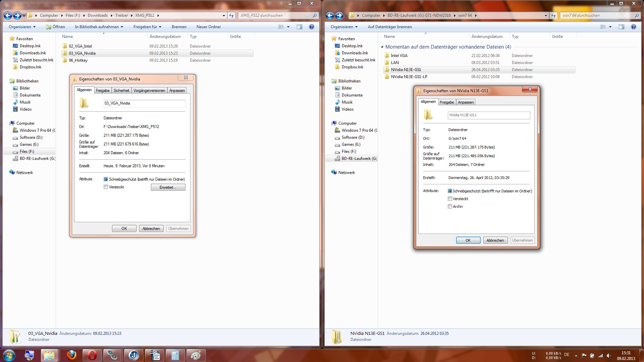Launch Calculator from the taskbar
The height and width of the screenshot is (362, 644).
175,355
